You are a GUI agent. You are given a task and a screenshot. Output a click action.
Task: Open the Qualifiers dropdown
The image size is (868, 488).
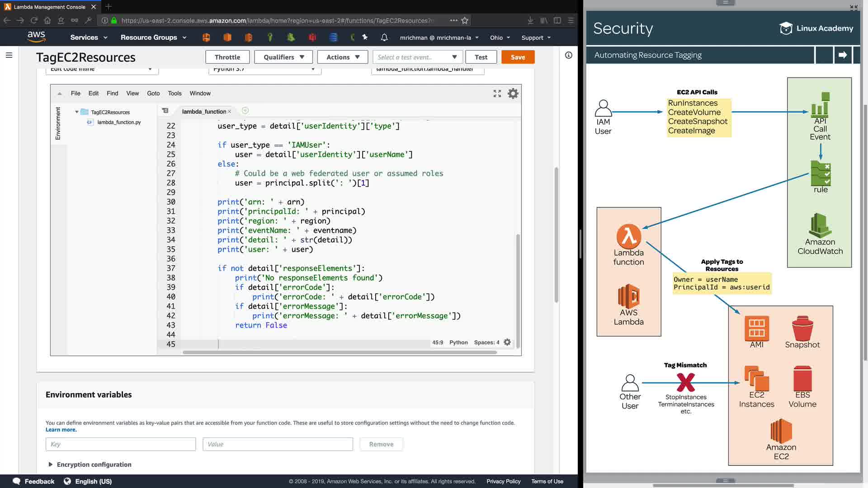point(284,57)
